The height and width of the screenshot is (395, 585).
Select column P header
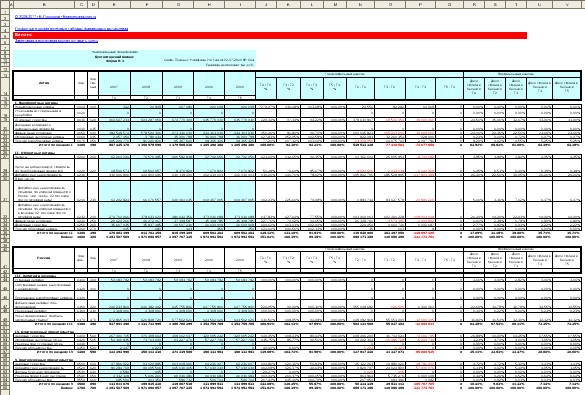point(420,4)
